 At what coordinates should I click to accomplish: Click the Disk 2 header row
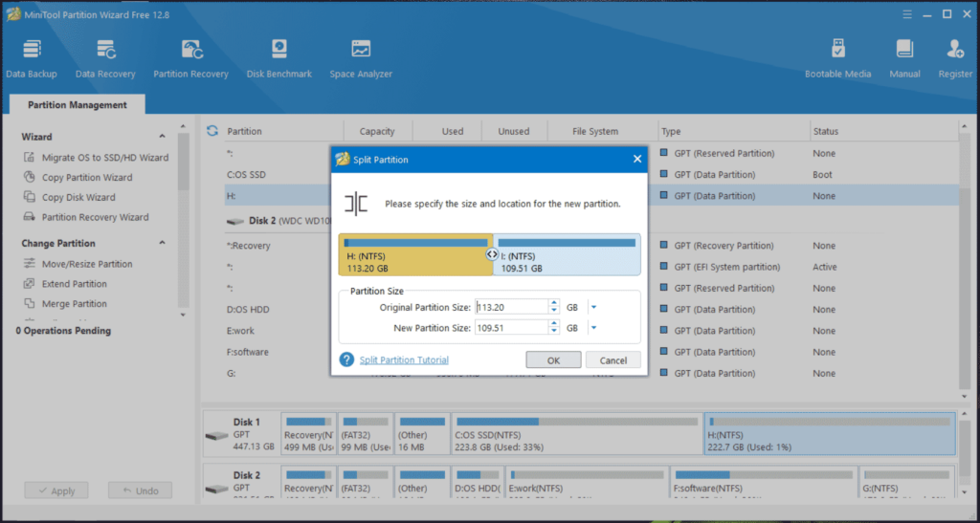click(590, 221)
